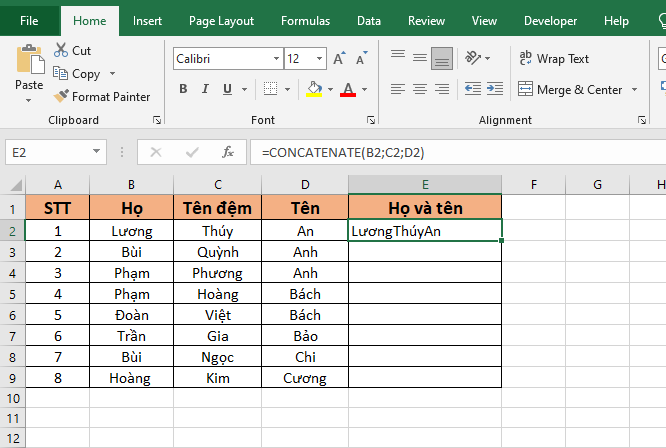Select Middle Align icon
The width and height of the screenshot is (666, 448).
click(x=420, y=57)
